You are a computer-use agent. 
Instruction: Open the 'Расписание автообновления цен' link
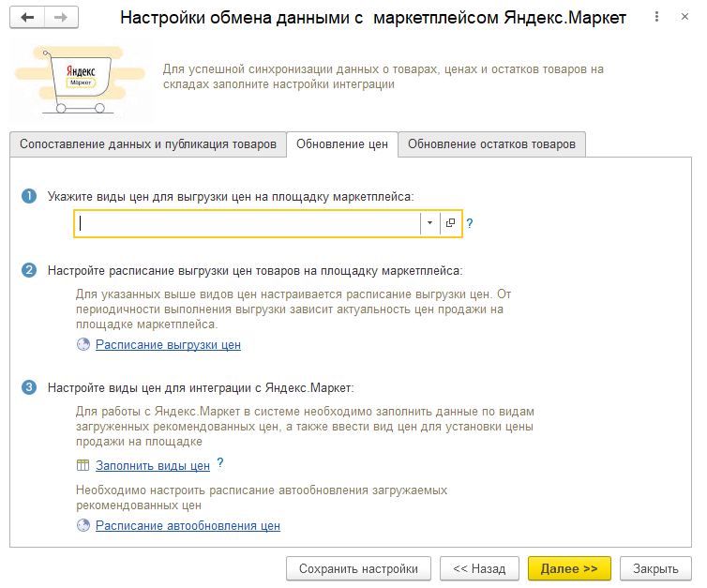tap(188, 526)
